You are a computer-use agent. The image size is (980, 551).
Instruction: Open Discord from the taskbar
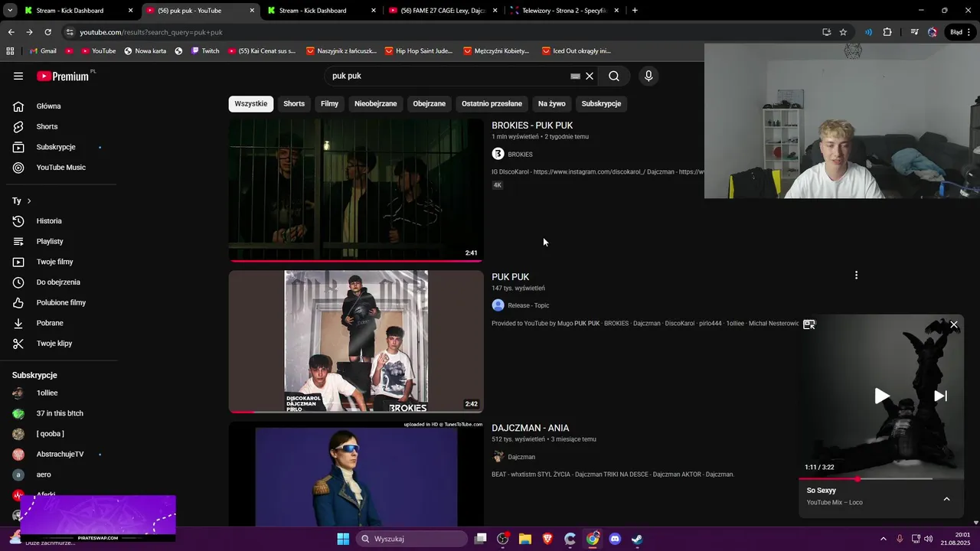615,539
